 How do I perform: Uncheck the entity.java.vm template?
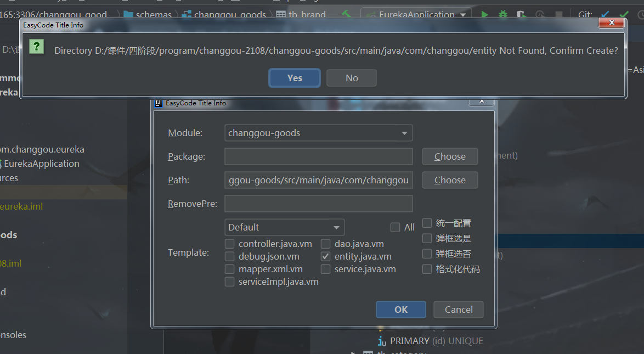(325, 256)
